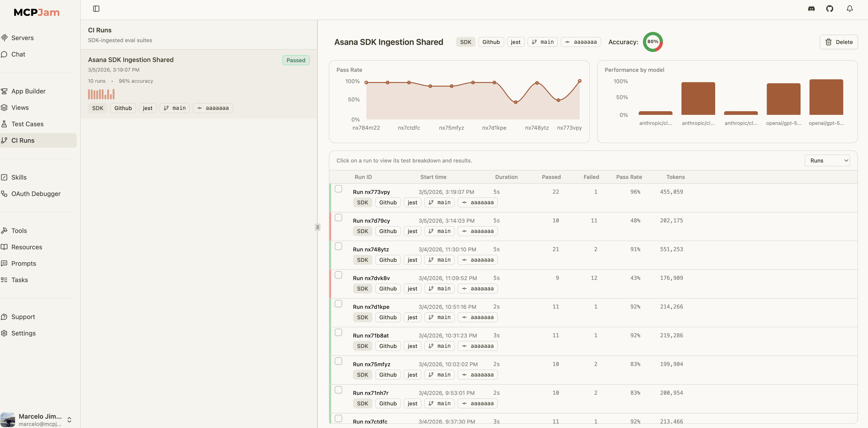Switch to the Prompts section

click(x=23, y=263)
